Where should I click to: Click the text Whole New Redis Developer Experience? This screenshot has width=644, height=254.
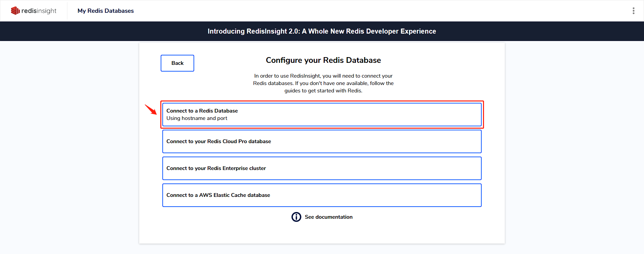tap(372, 31)
